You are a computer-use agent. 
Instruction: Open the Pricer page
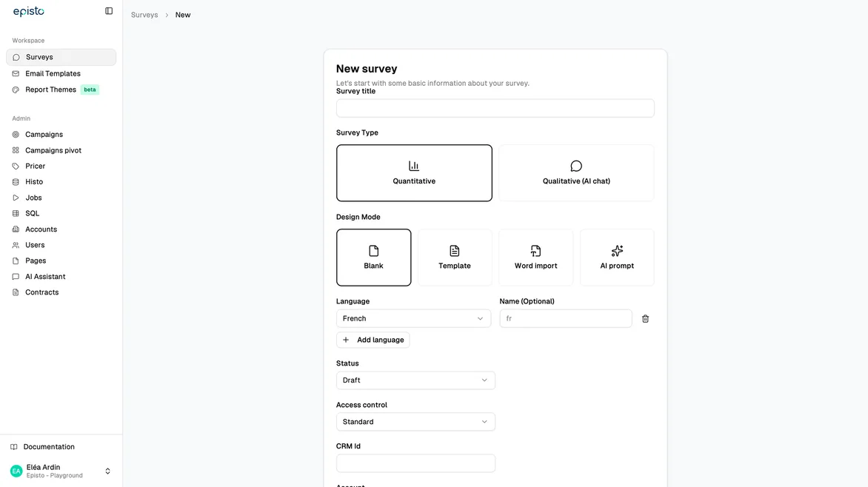click(x=61, y=166)
